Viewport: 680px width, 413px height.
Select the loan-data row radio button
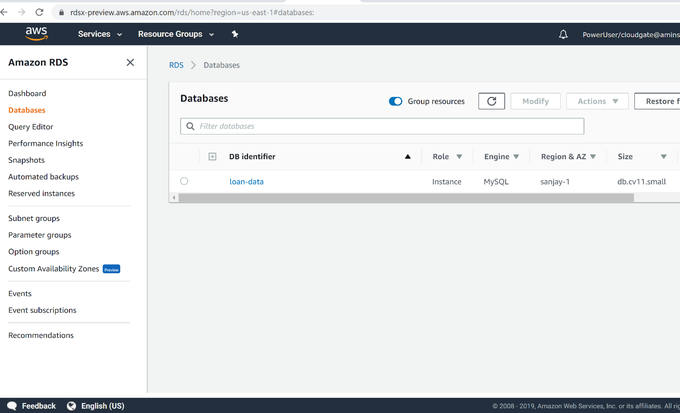tap(184, 181)
